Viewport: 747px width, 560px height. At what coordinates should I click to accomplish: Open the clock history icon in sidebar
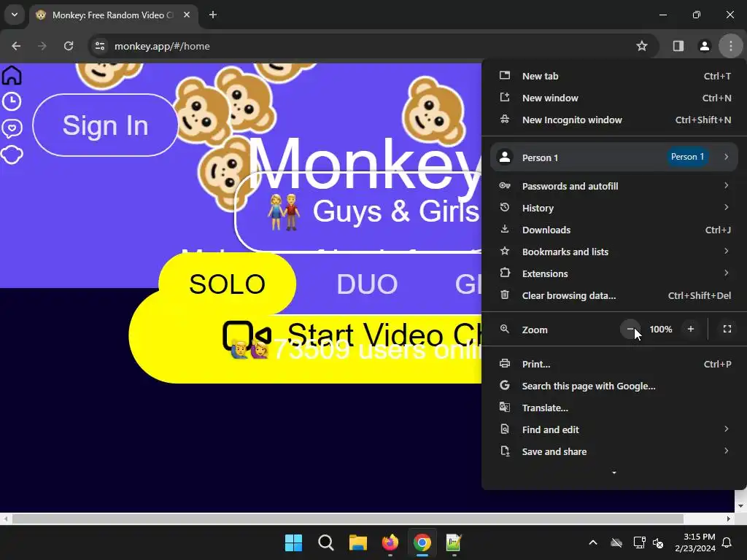coord(12,101)
